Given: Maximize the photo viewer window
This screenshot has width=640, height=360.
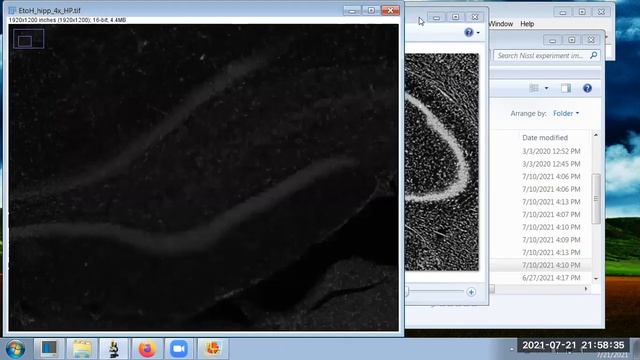Looking at the screenshot, I should [456, 17].
